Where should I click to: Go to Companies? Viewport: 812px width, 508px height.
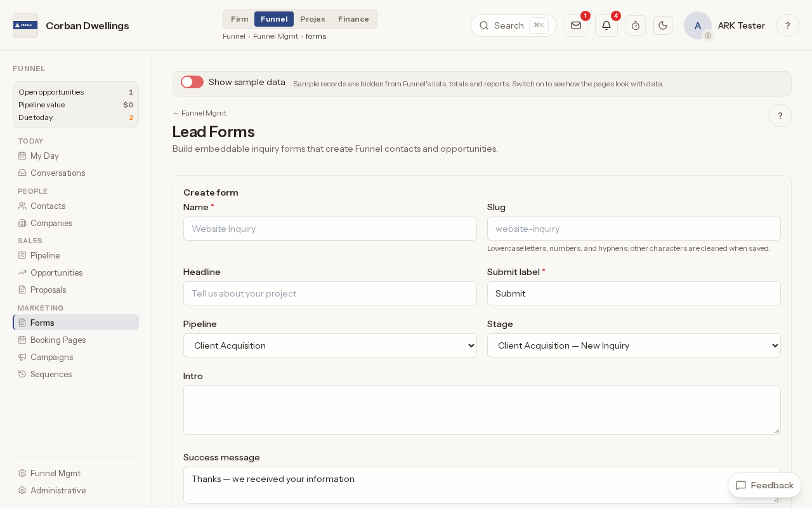[75, 223]
